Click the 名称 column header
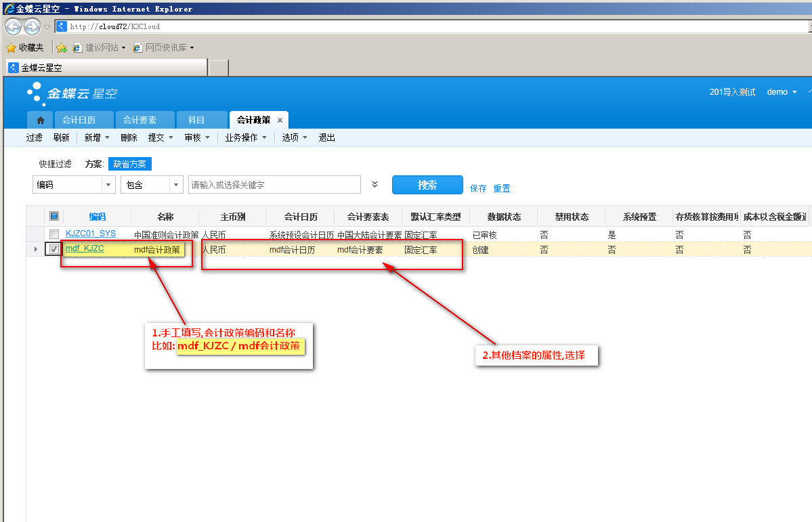 165,217
